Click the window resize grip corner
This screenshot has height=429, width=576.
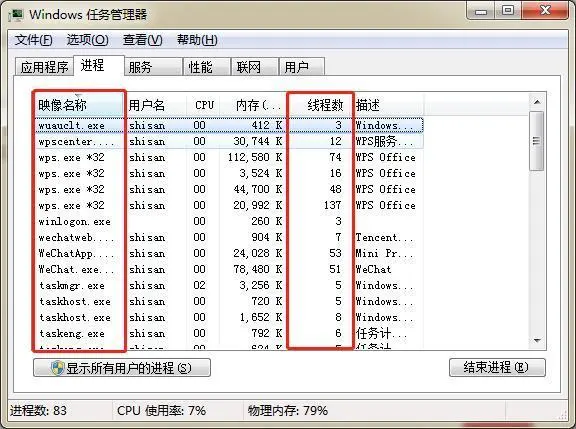coord(563,415)
